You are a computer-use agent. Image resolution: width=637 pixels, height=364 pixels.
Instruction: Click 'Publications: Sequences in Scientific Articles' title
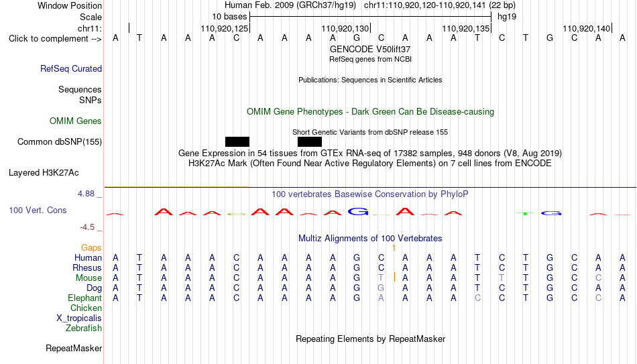click(370, 80)
